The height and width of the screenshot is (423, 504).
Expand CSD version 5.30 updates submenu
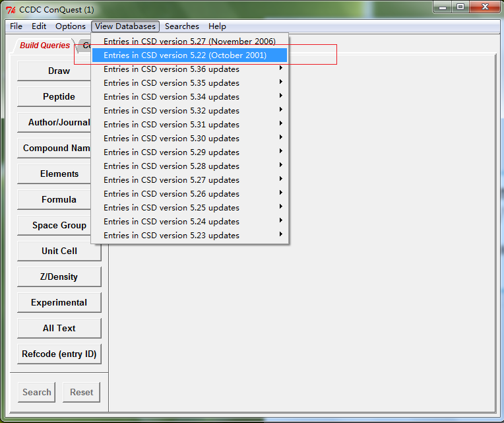(189, 138)
